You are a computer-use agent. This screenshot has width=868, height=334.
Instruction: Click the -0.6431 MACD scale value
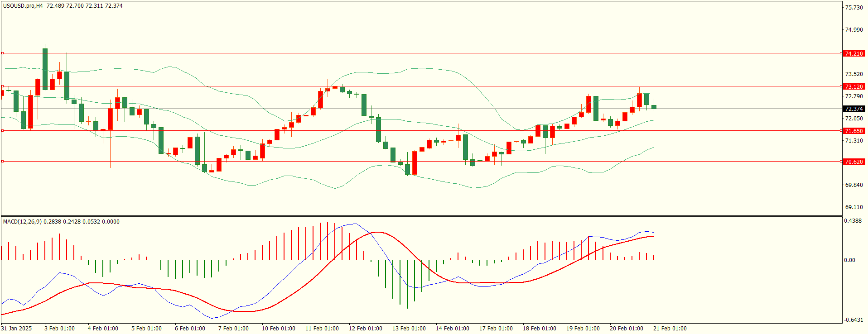[x=854, y=320]
